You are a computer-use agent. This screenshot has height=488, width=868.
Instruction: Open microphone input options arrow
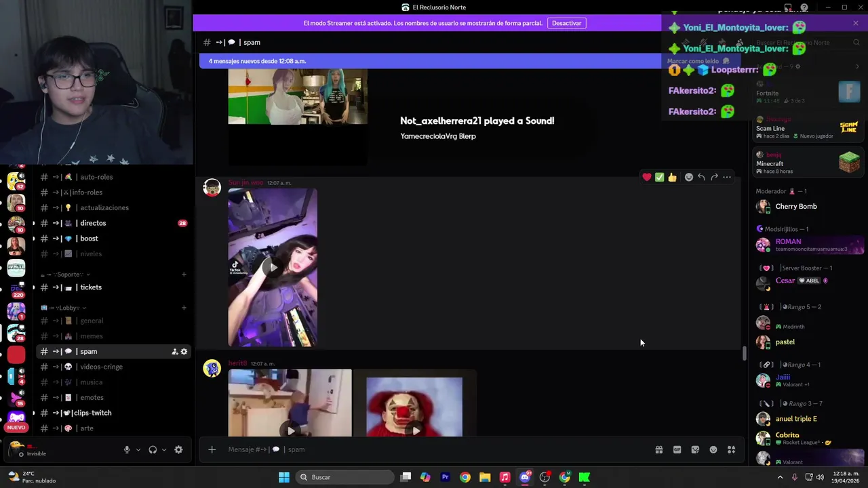[x=138, y=449]
